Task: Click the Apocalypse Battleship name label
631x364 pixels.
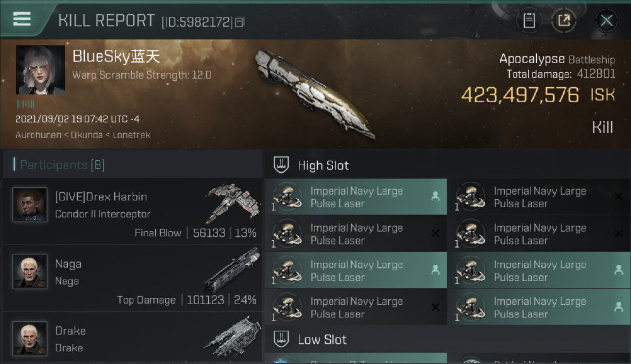Action: pyautogui.click(x=557, y=59)
